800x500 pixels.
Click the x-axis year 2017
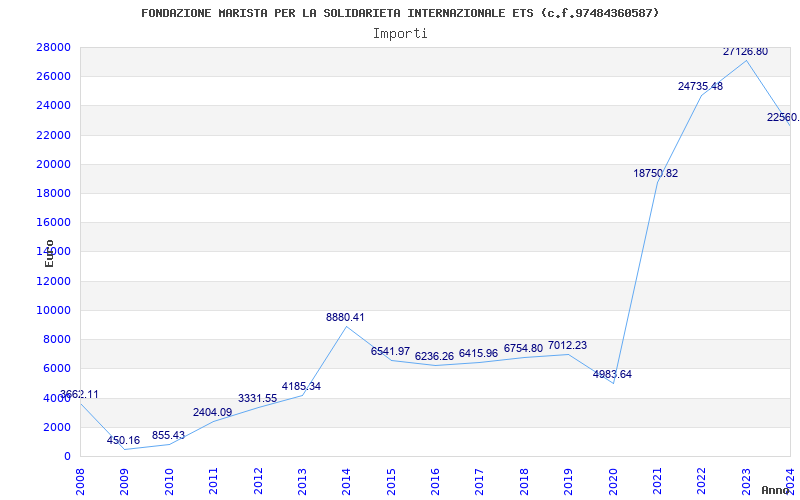(x=480, y=481)
